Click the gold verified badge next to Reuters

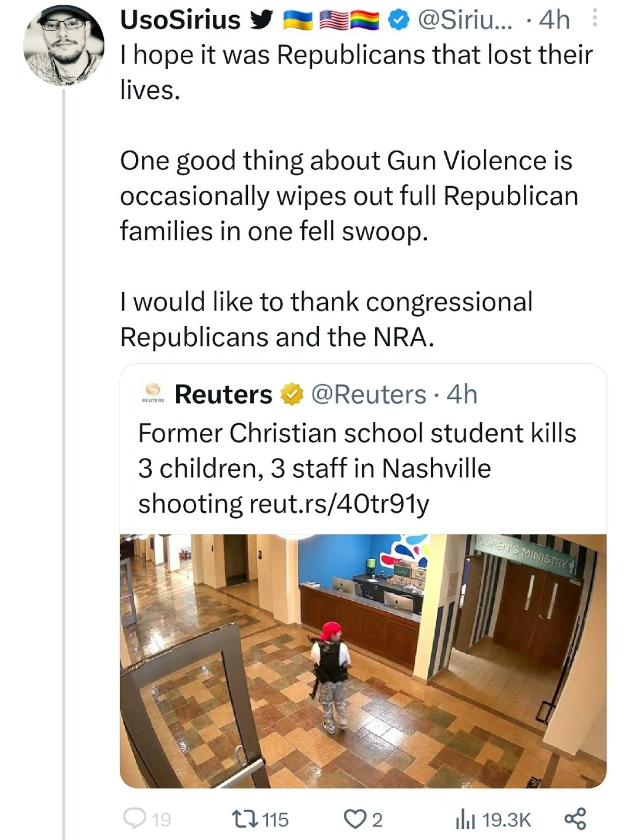293,395
